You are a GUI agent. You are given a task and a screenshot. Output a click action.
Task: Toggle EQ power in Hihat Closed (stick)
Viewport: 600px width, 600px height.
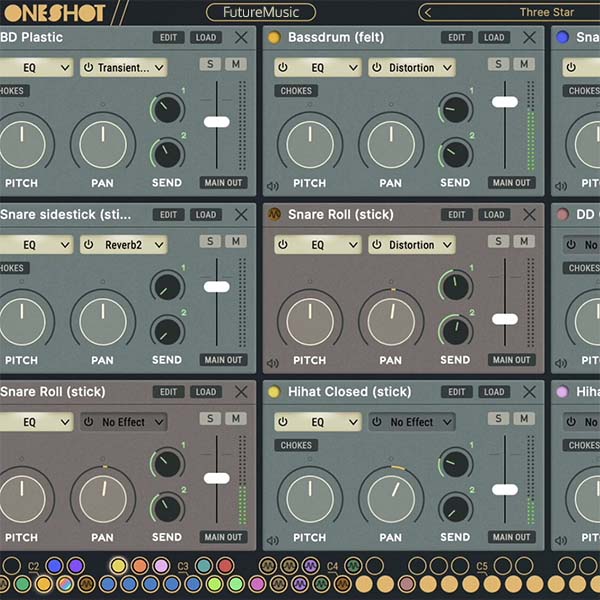click(x=283, y=422)
